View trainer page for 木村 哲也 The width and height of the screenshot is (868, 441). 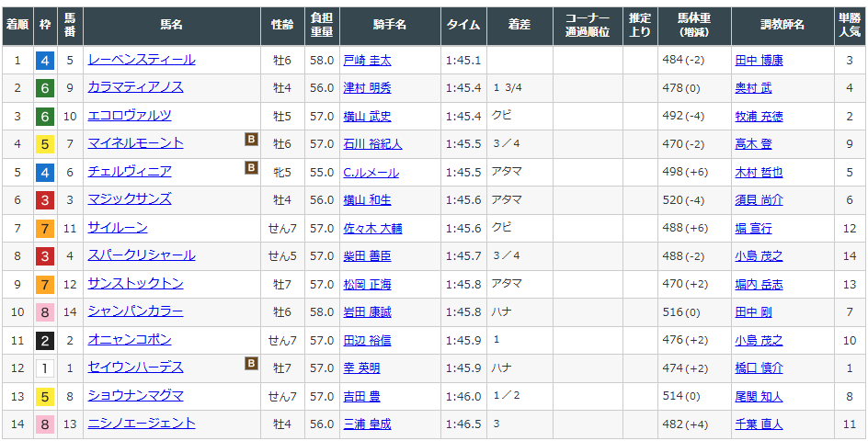tap(759, 172)
